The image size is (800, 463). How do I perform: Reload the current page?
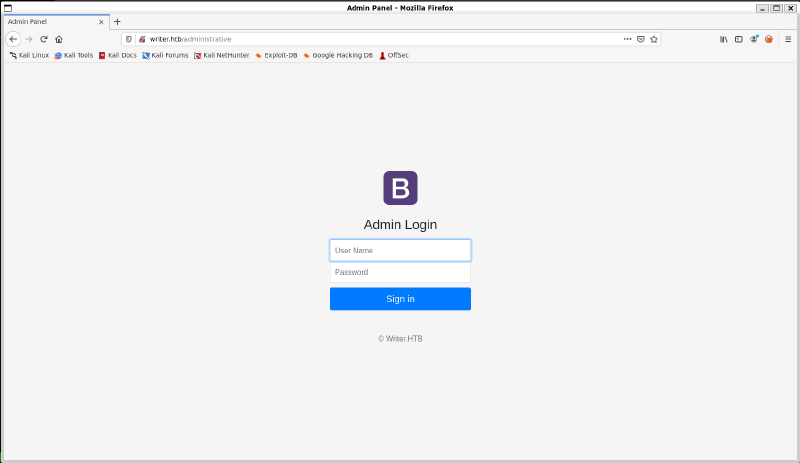(x=44, y=39)
